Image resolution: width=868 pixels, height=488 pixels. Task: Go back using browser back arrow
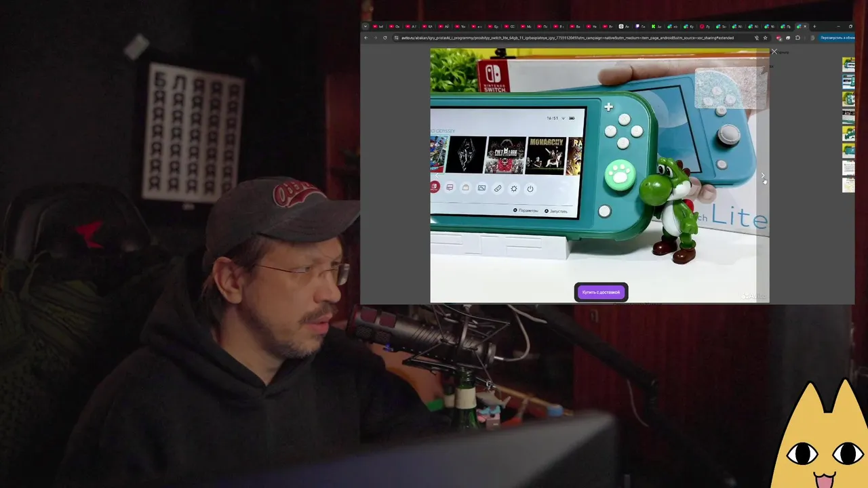[x=366, y=38]
